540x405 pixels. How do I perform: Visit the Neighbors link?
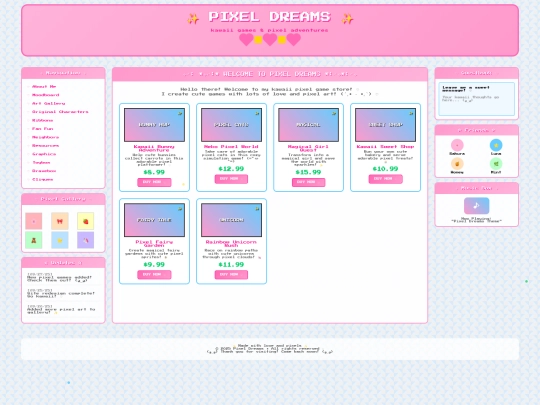pyautogui.click(x=45, y=137)
